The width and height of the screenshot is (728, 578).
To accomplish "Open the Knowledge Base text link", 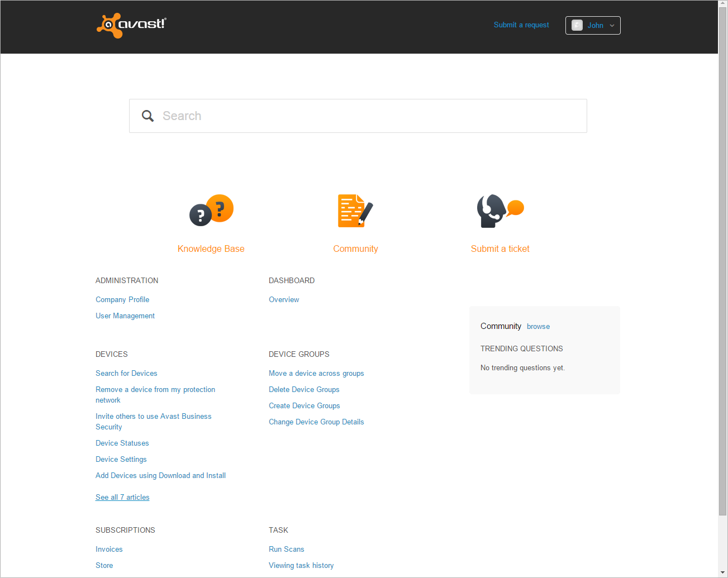I will pos(211,249).
